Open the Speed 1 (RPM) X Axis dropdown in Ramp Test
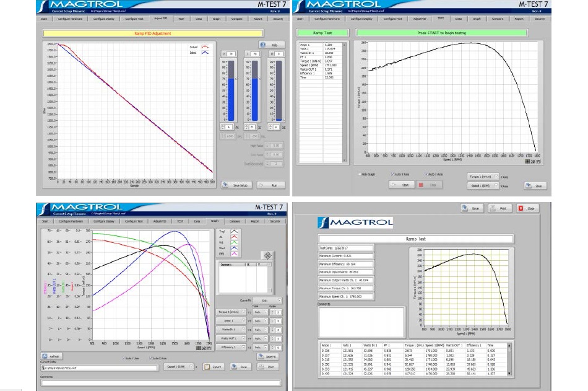Image resolution: width=588 pixels, height=391 pixels. [483, 186]
